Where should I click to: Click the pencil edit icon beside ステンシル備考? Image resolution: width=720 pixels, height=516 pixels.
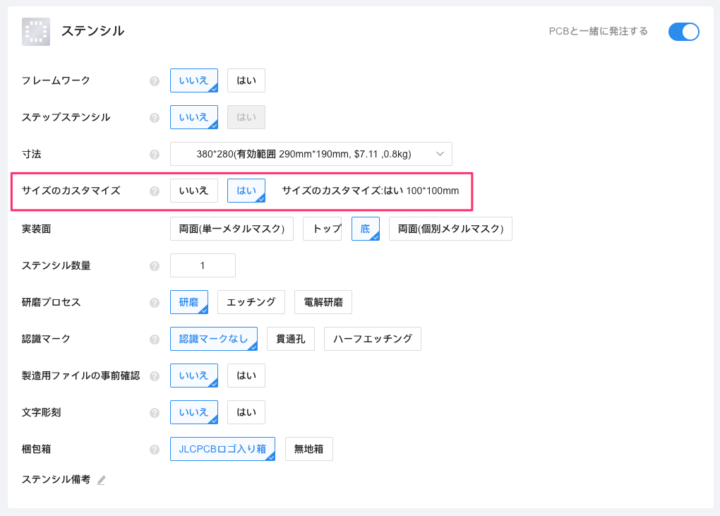[101, 480]
